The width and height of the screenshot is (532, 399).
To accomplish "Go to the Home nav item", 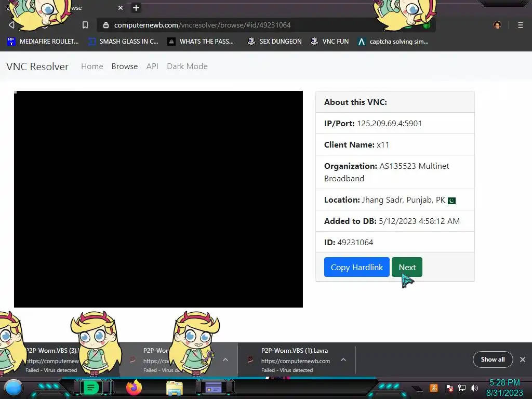I will coord(92,66).
